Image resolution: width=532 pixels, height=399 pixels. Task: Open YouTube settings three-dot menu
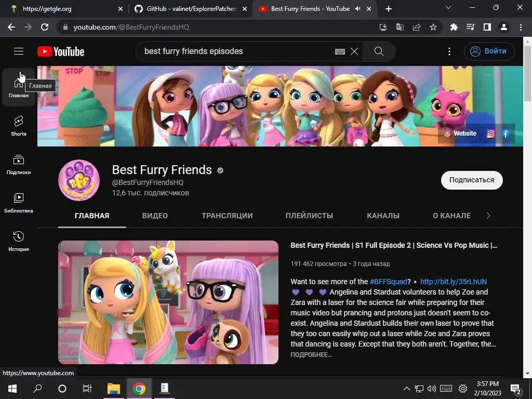pyautogui.click(x=449, y=51)
